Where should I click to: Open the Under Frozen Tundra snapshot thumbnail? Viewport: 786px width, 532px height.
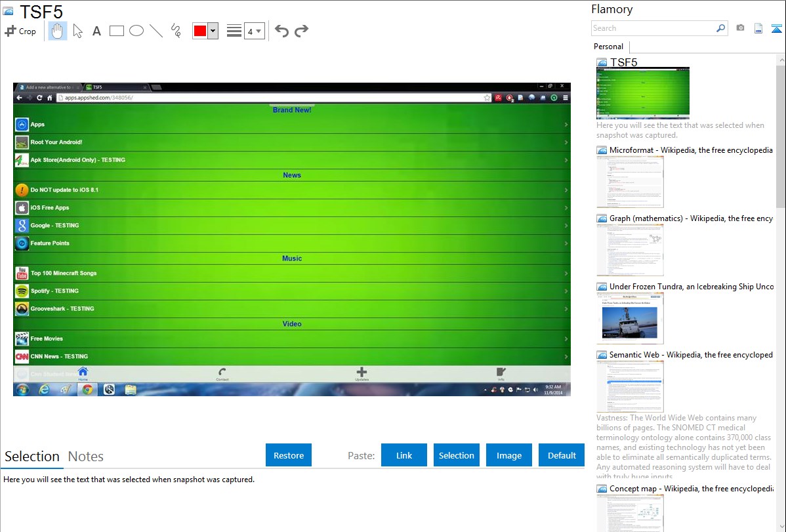630,318
